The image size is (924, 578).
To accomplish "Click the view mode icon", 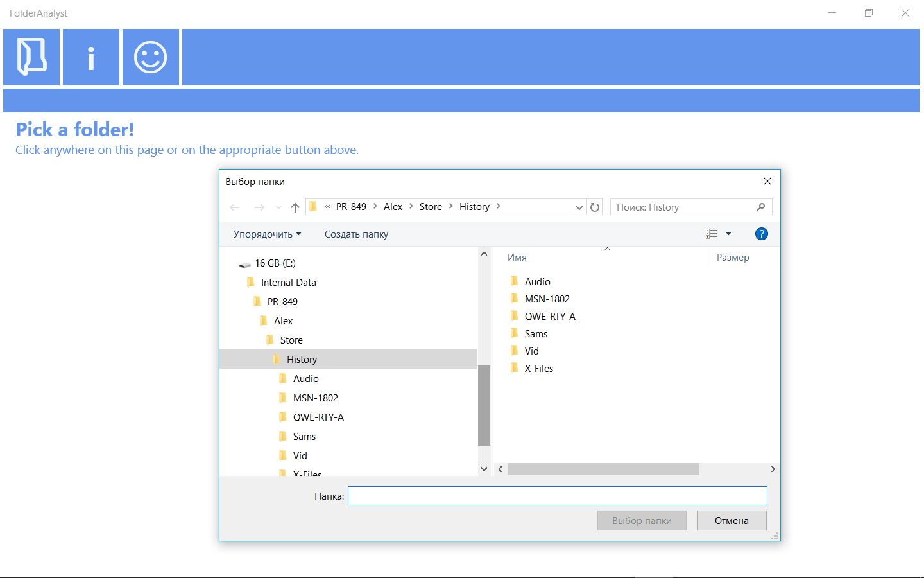I will (x=712, y=234).
